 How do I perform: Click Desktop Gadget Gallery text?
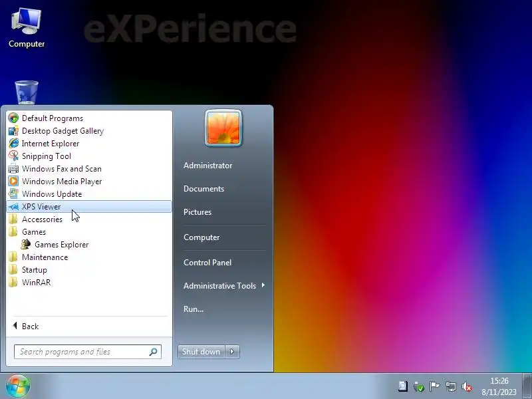(63, 131)
